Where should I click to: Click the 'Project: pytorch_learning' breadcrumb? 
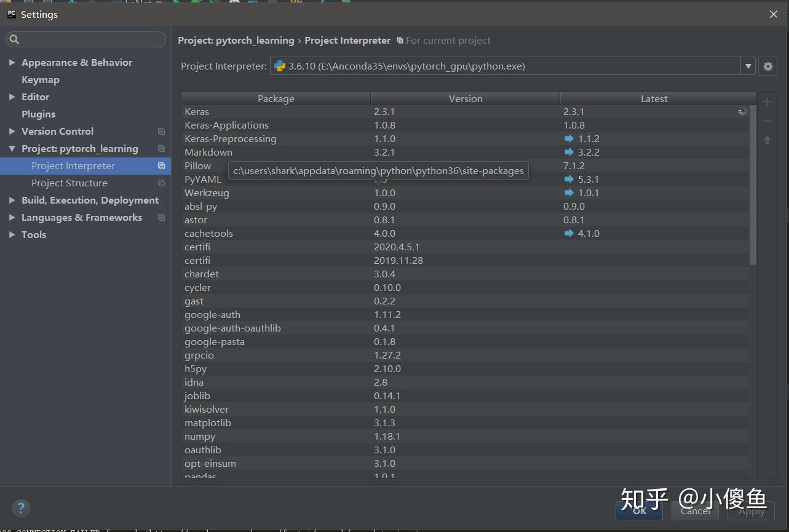pyautogui.click(x=236, y=41)
